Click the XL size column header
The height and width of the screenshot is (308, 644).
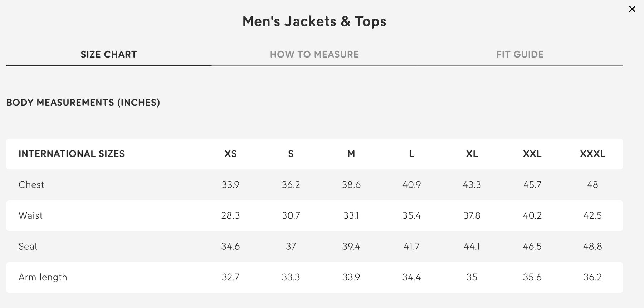tap(472, 154)
